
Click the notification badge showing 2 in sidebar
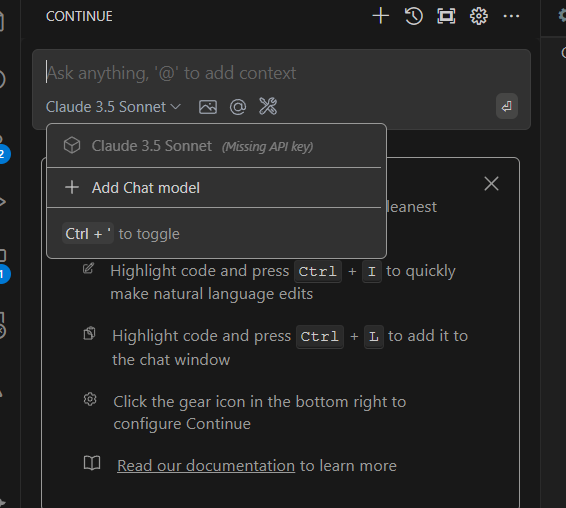(3, 154)
